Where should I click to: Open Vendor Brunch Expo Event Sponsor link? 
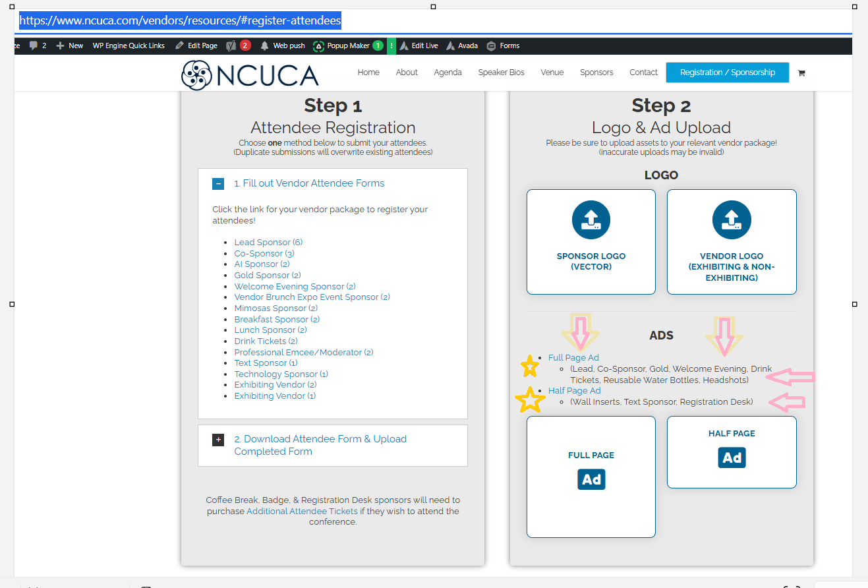tap(312, 297)
